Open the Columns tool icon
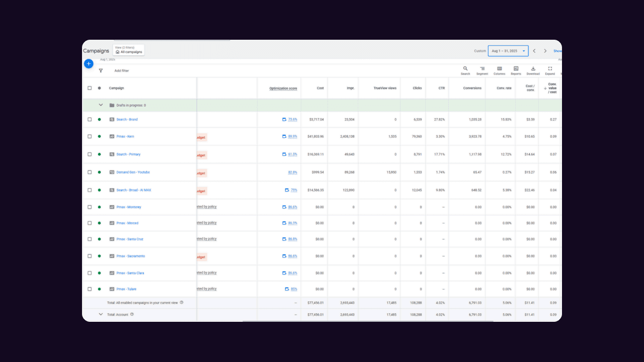644x362 pixels. point(500,69)
